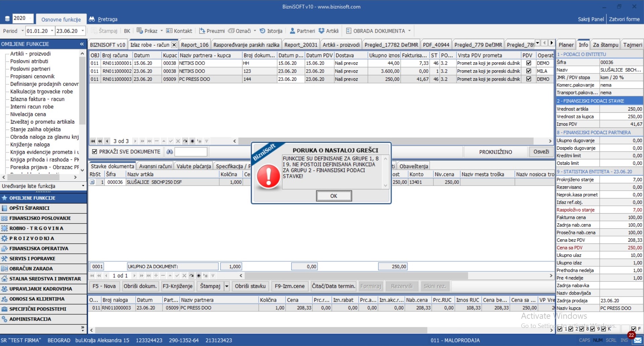Click the database icon beside year 2020
The image size is (644, 346).
pyautogui.click(x=7, y=18)
